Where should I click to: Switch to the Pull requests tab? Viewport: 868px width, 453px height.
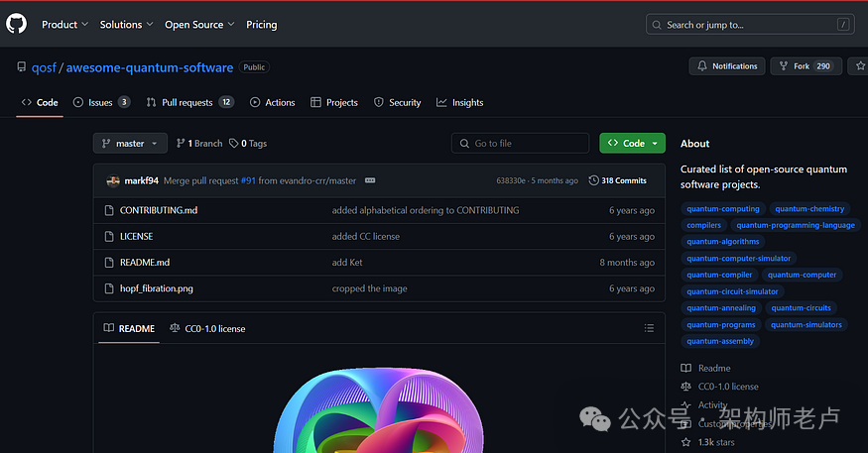pyautogui.click(x=189, y=102)
